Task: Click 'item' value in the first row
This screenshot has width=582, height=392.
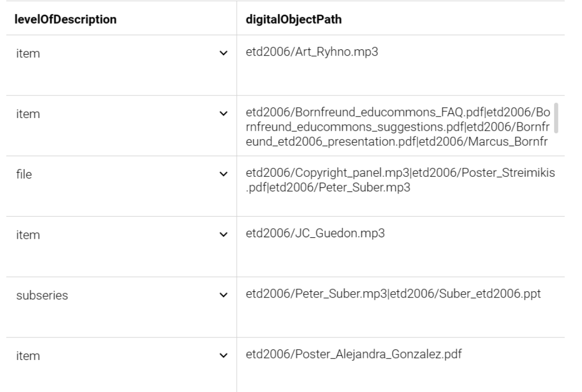Action: coord(28,54)
